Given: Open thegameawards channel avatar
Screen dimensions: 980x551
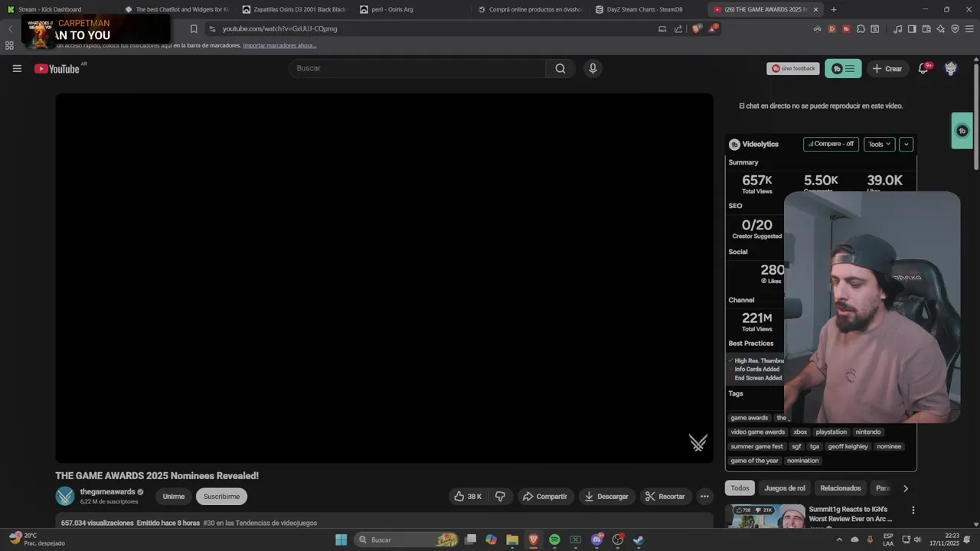Looking at the screenshot, I should [x=65, y=496].
